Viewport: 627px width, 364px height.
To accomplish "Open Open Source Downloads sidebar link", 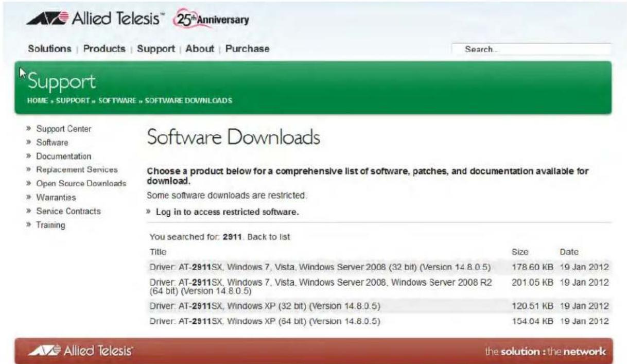I will pyautogui.click(x=81, y=183).
